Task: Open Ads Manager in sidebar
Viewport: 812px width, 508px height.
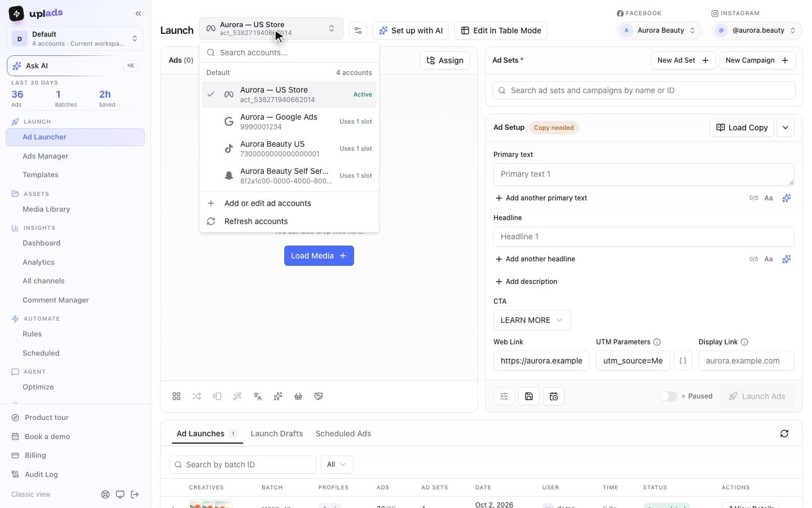Action: click(75, 156)
